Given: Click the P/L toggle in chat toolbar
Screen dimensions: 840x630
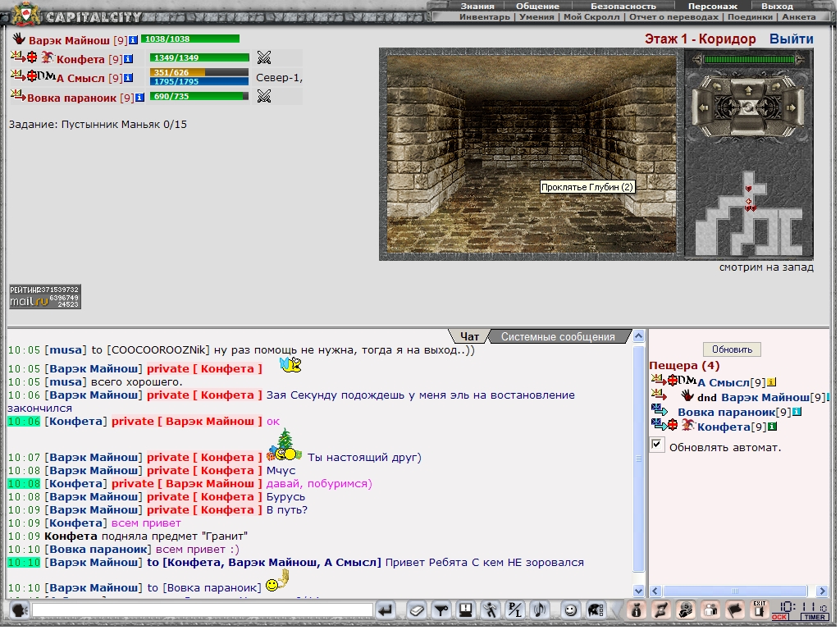Looking at the screenshot, I should (x=515, y=609).
